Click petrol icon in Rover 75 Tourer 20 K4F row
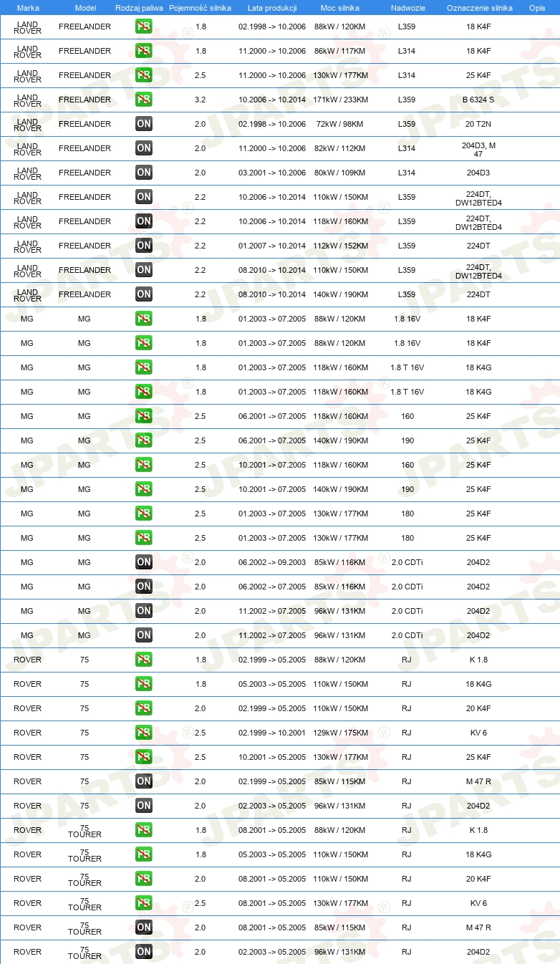The image size is (560, 964). [x=144, y=879]
